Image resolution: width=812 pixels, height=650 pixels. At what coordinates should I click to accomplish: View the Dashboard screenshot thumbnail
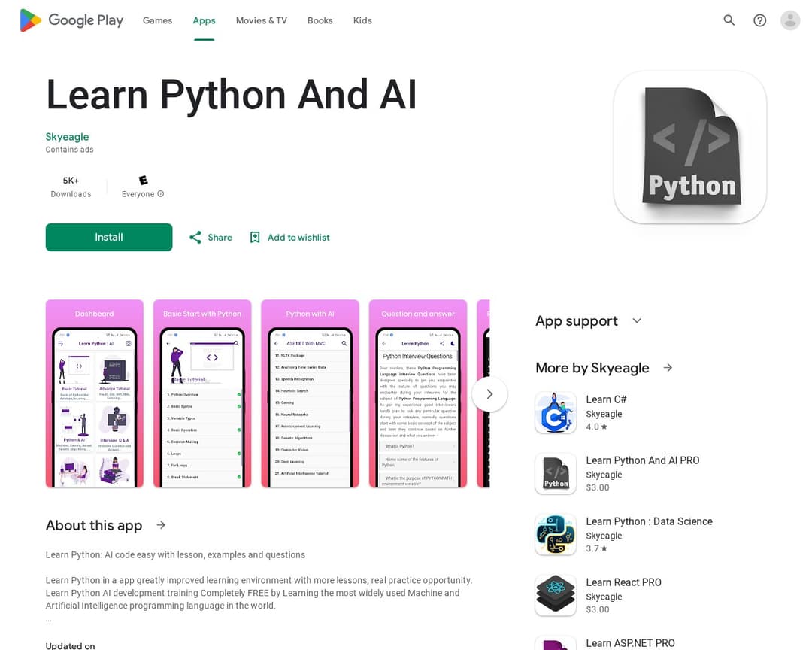tap(94, 393)
